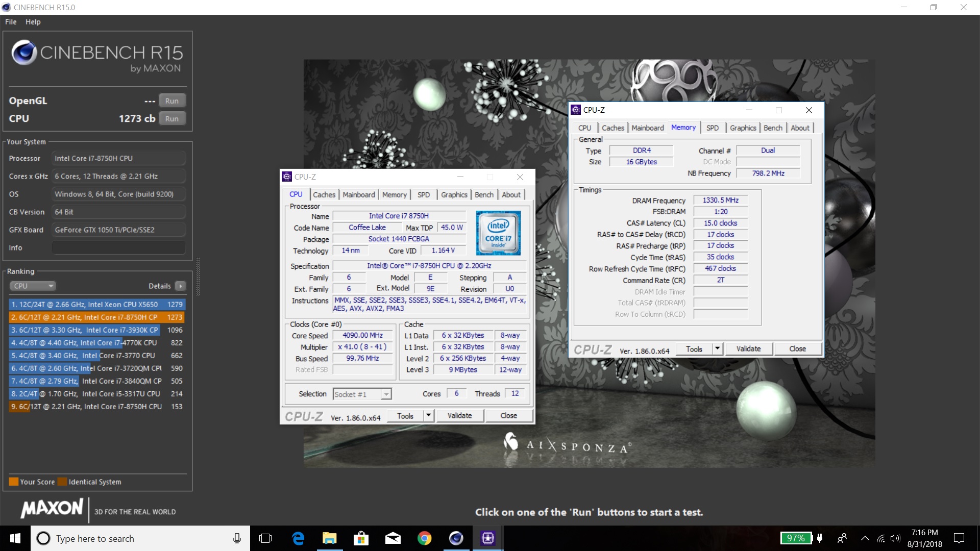Click the Type here to search box

click(140, 538)
